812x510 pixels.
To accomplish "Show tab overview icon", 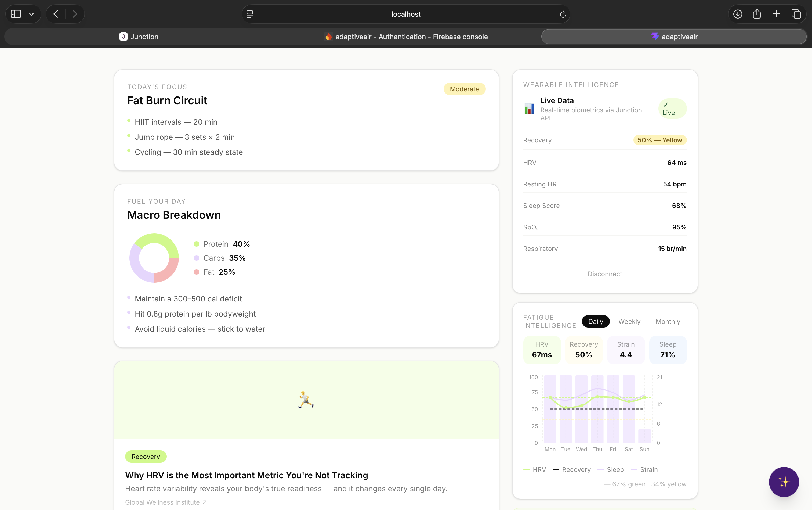I will [x=796, y=14].
